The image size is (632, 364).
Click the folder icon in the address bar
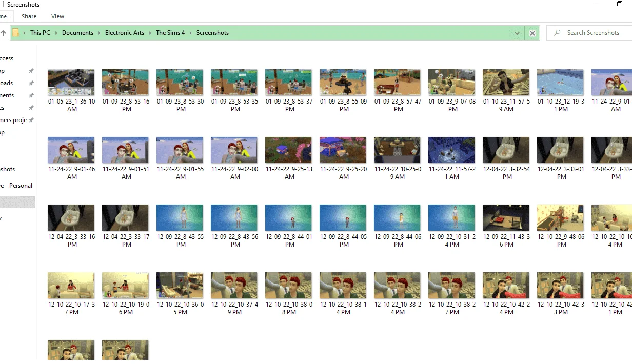click(x=15, y=33)
